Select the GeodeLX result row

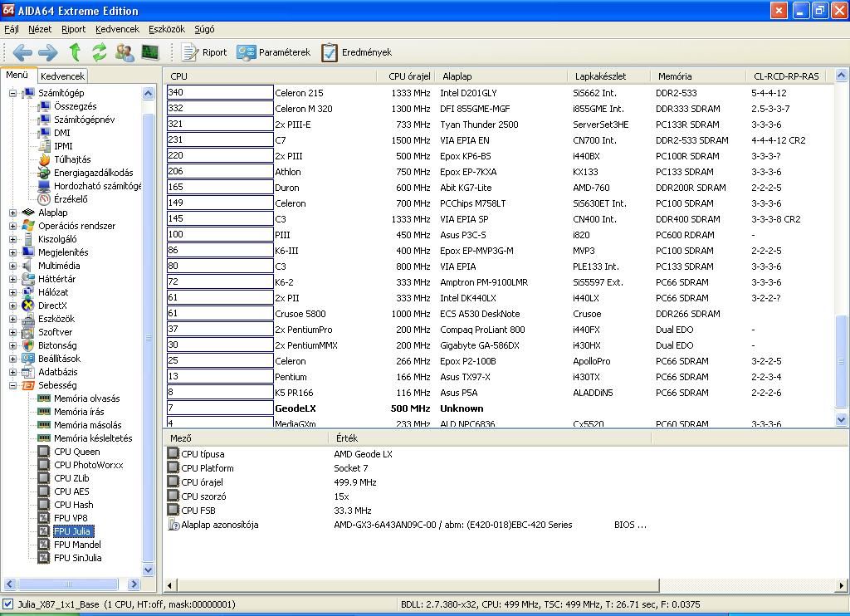click(x=500, y=408)
